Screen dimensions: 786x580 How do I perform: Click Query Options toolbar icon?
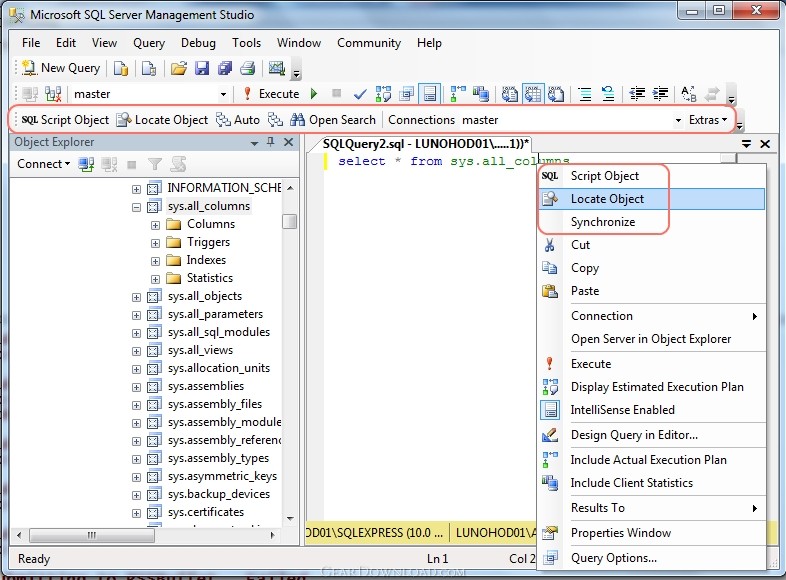click(x=407, y=94)
